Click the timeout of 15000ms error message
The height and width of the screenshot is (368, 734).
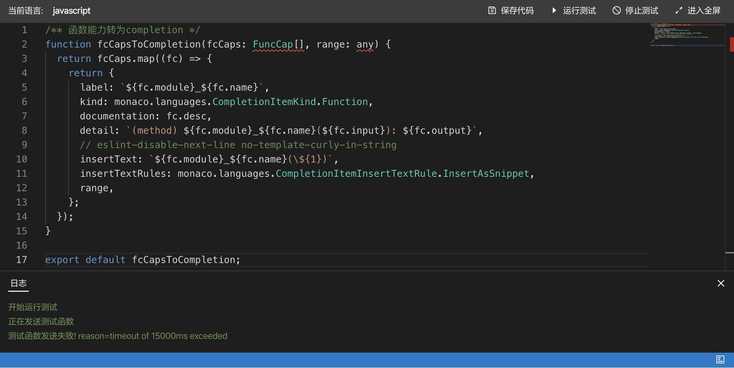pos(117,336)
